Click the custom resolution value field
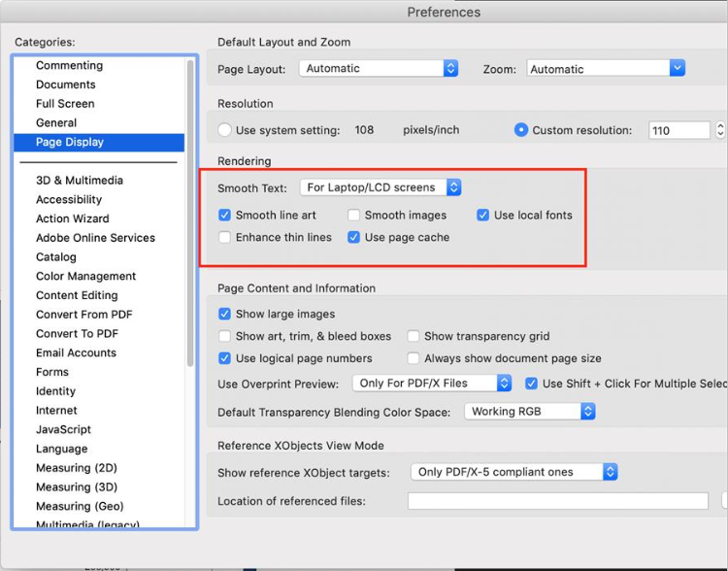This screenshot has height=571, width=728. (678, 130)
